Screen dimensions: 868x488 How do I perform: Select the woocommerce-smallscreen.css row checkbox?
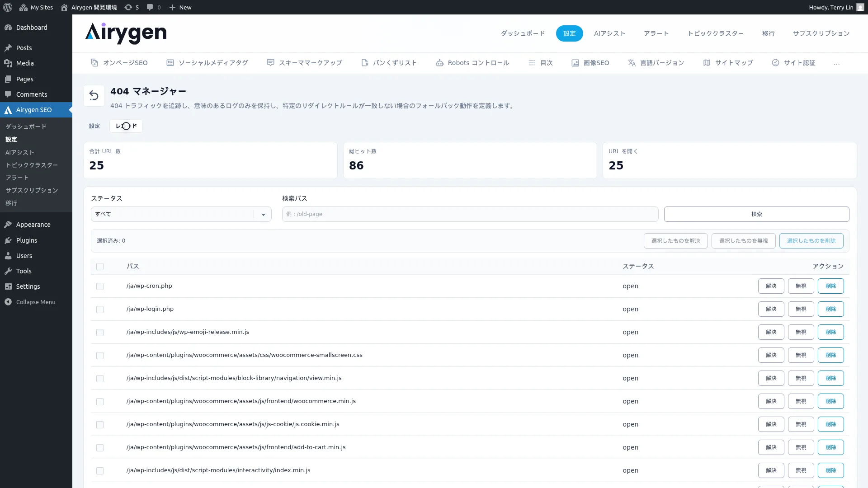click(100, 356)
